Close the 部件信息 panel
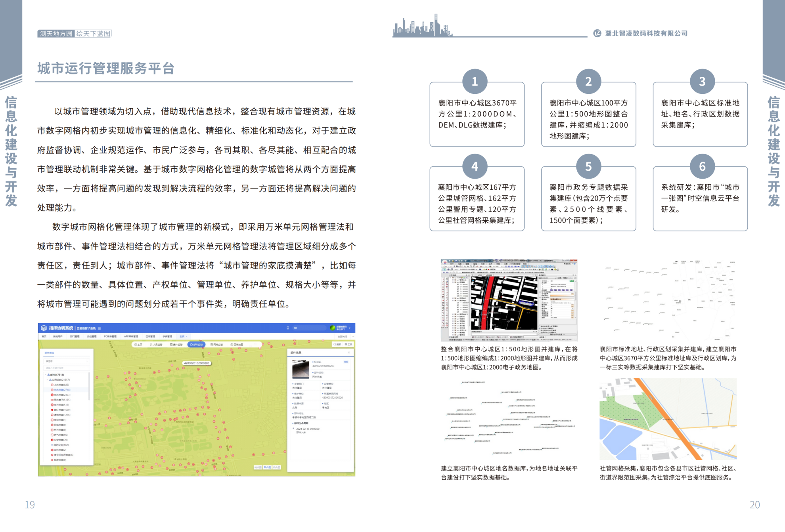The height and width of the screenshot is (532, 785). click(x=349, y=353)
